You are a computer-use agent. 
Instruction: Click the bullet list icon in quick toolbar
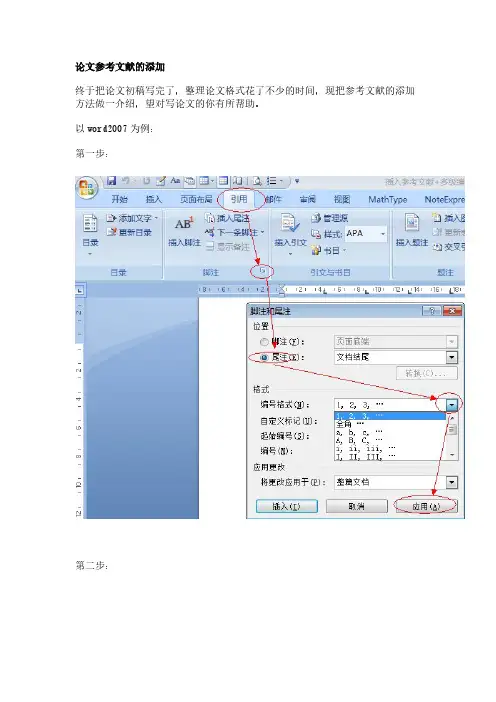pos(271,181)
